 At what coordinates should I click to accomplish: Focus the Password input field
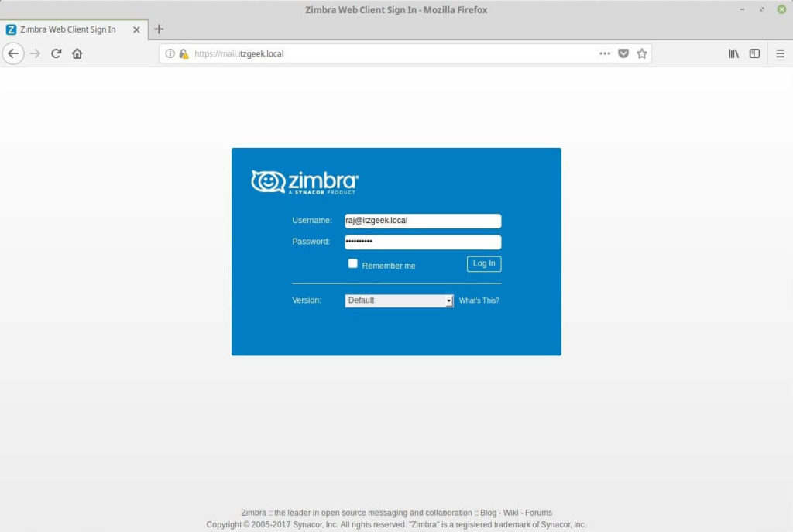423,242
